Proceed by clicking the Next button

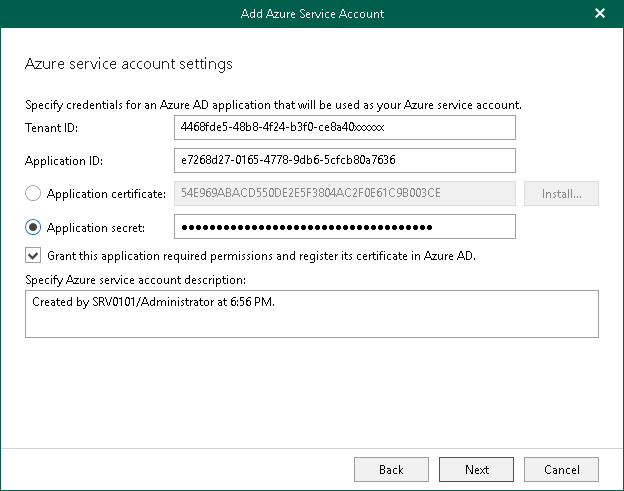[477, 469]
